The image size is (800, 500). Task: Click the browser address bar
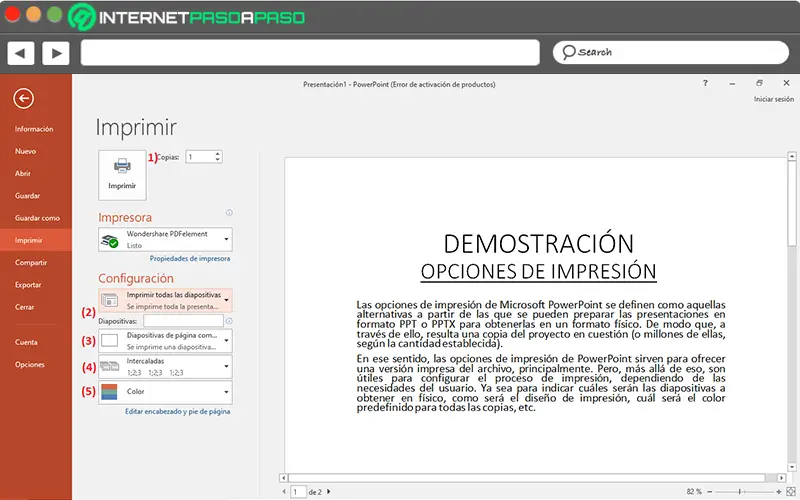310,53
